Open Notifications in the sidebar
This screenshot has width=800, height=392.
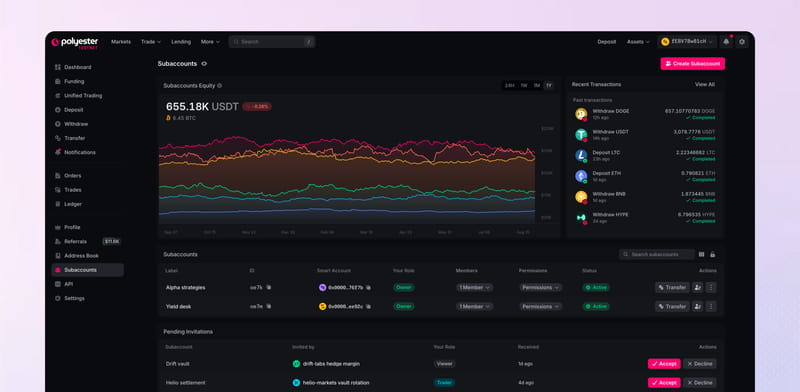coord(87,152)
